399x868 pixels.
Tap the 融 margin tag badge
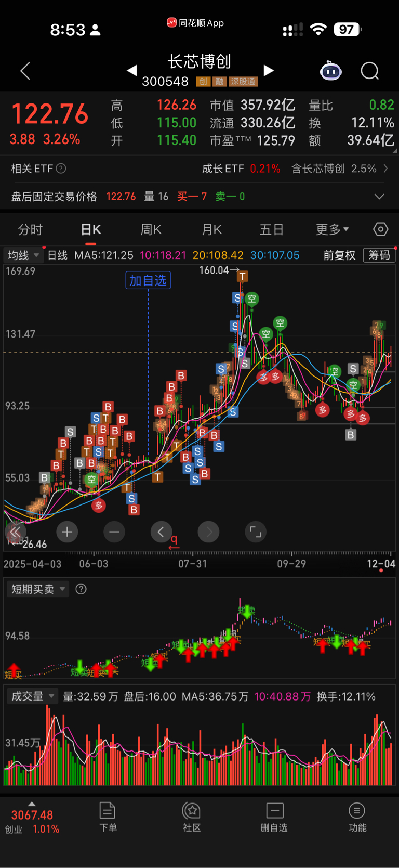pos(219,82)
